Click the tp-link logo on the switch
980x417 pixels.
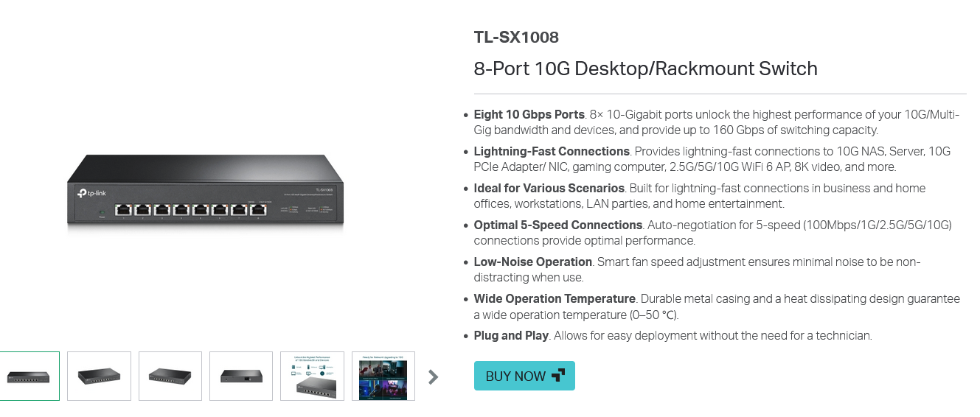pyautogui.click(x=93, y=194)
